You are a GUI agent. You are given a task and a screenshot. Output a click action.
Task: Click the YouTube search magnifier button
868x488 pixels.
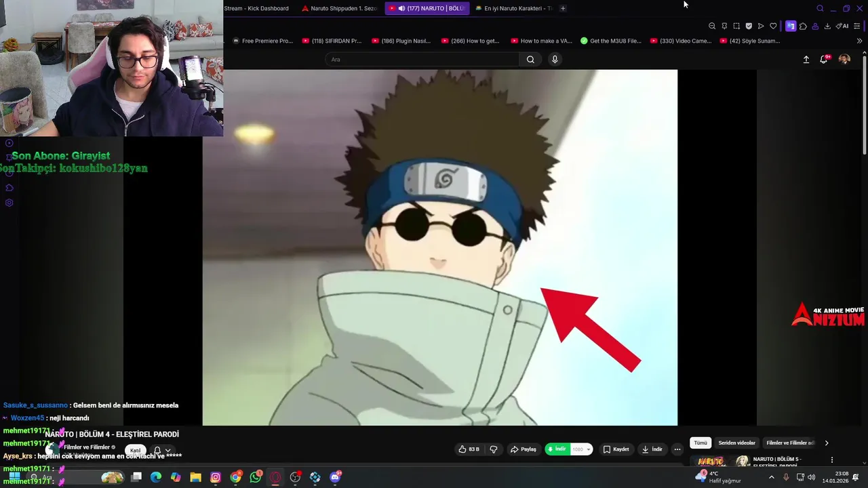click(530, 60)
